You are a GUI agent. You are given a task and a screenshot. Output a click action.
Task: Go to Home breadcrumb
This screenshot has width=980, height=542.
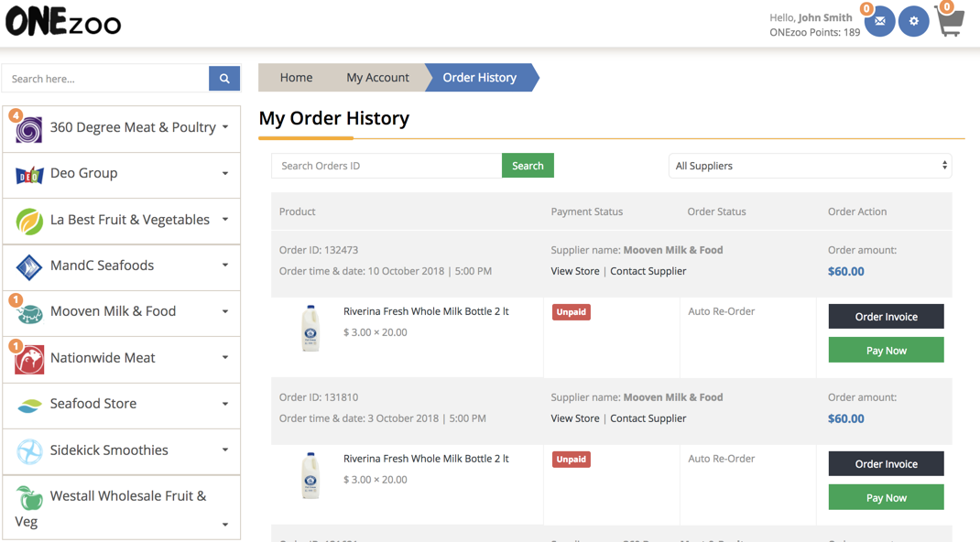pyautogui.click(x=296, y=78)
